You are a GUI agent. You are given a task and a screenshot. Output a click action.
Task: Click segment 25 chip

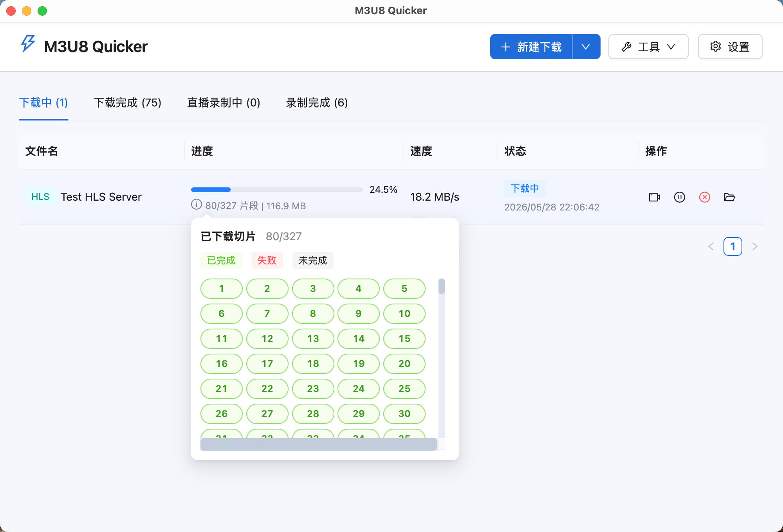point(404,389)
